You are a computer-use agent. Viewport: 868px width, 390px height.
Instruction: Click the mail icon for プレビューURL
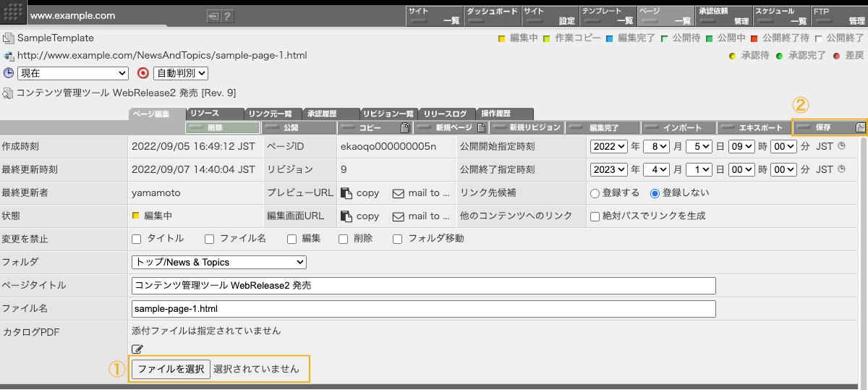398,193
